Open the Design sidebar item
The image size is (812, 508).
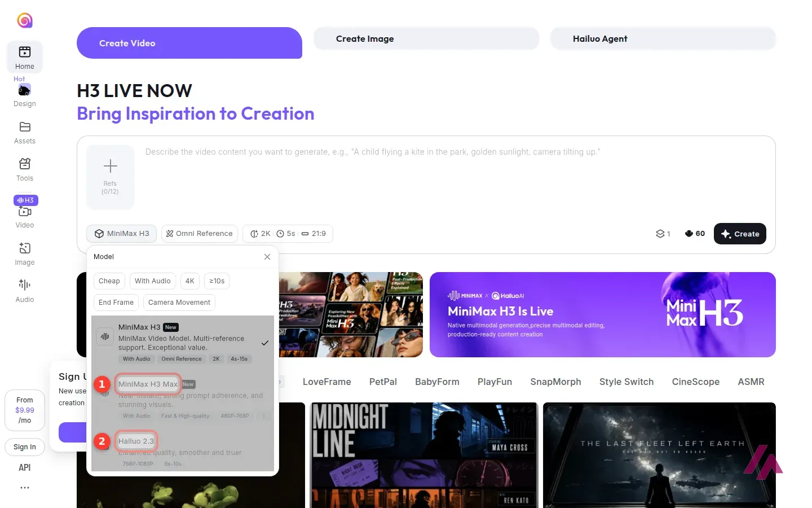[25, 95]
